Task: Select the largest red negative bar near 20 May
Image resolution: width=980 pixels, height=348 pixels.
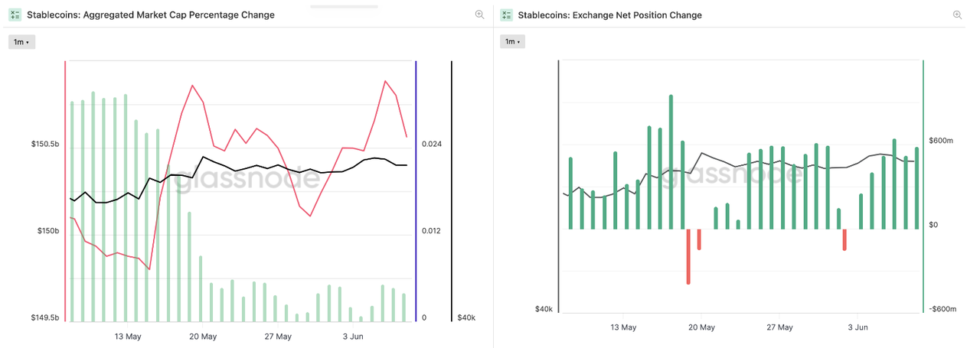Action: tap(688, 256)
